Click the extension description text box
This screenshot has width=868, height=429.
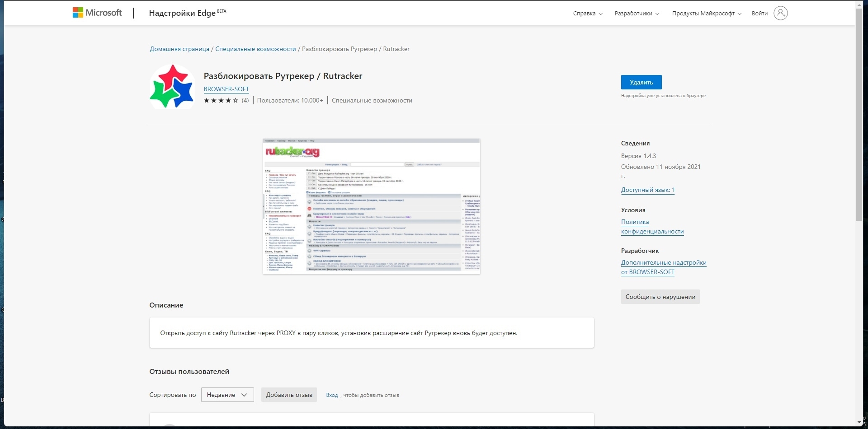click(372, 333)
